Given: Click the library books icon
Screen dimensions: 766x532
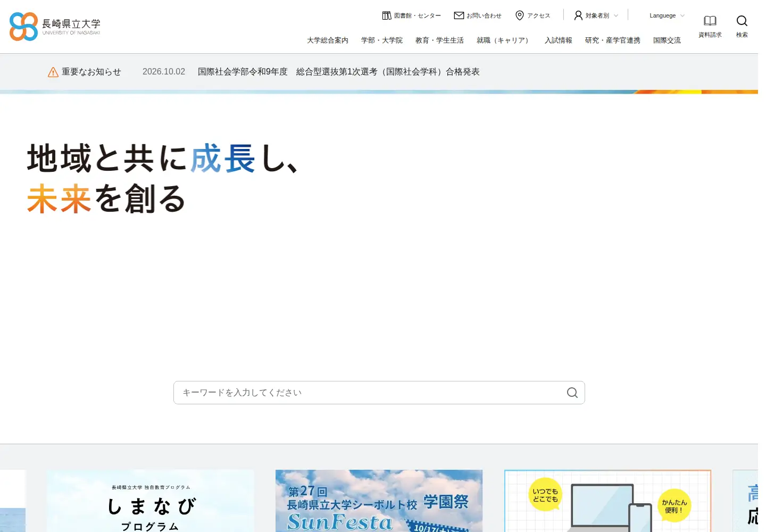Looking at the screenshot, I should (387, 15).
